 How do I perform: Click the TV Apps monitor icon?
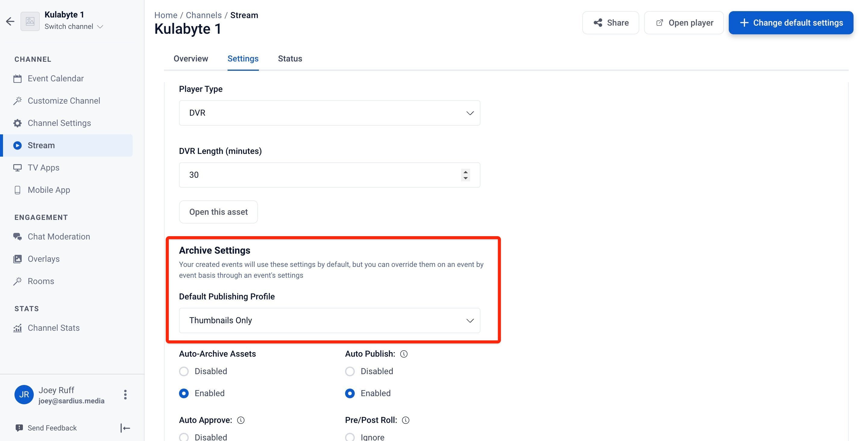(x=17, y=167)
